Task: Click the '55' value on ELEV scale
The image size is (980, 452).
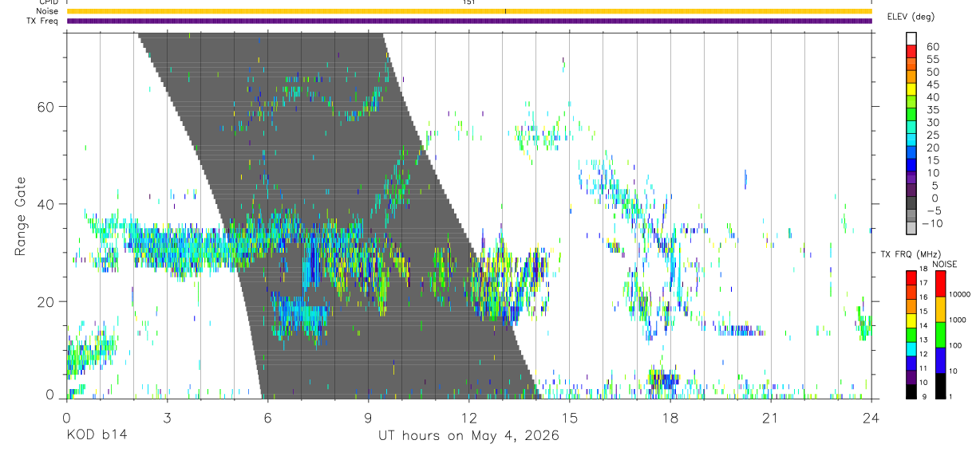Action: [x=933, y=60]
